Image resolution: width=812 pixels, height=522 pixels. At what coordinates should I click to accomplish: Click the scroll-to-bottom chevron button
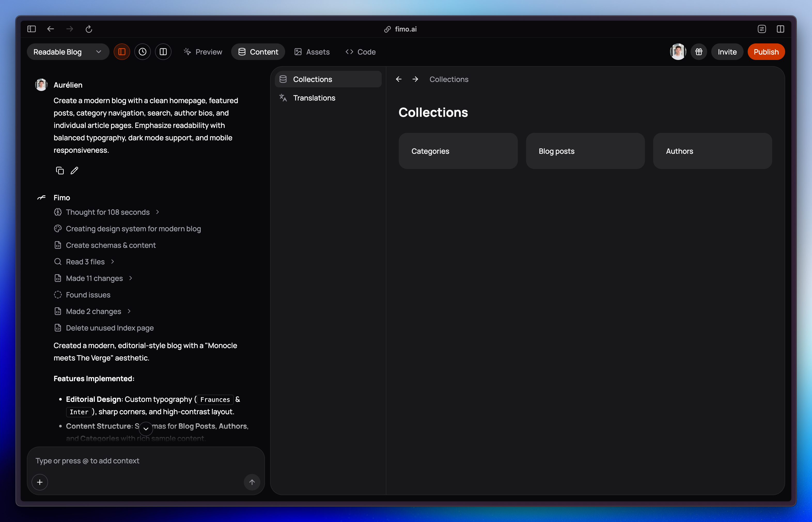coord(146,429)
